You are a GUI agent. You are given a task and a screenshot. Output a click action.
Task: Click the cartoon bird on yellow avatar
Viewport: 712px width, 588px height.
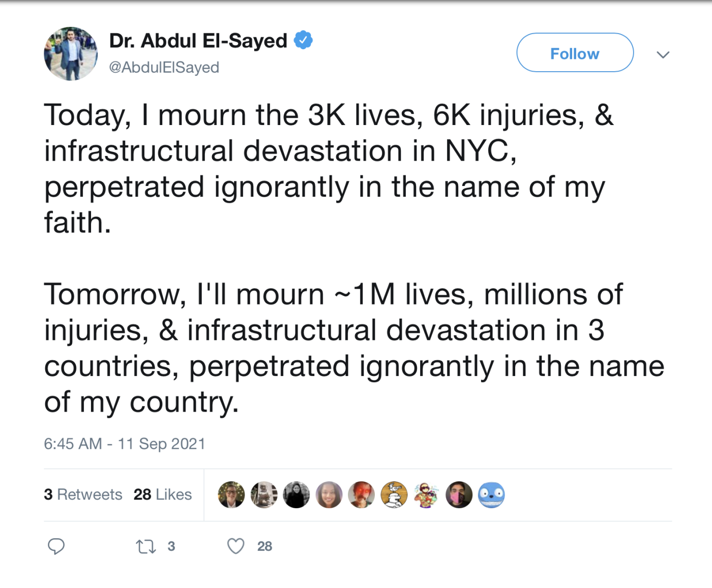pyautogui.click(x=394, y=495)
